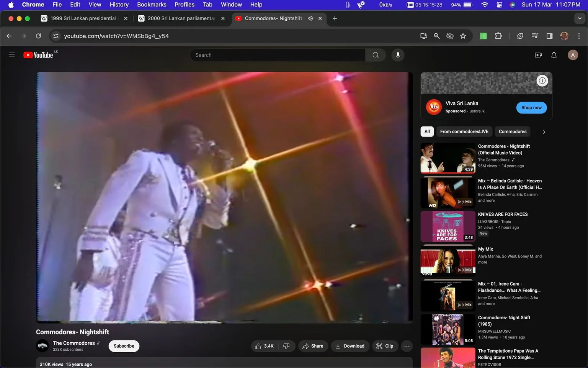This screenshot has width=588, height=368.
Task: Open the Share options
Action: click(313, 346)
